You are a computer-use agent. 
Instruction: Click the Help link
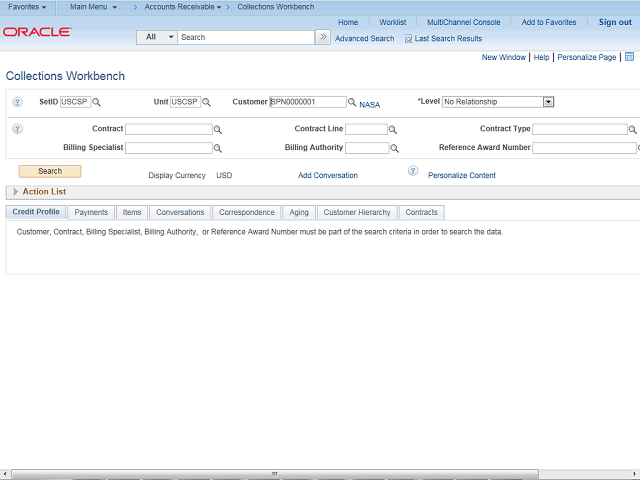point(541,58)
